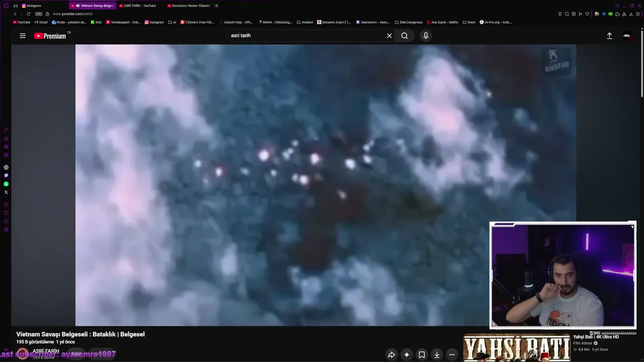Open Twitch in the browser sidebar
The image size is (644, 362).
pos(6,175)
